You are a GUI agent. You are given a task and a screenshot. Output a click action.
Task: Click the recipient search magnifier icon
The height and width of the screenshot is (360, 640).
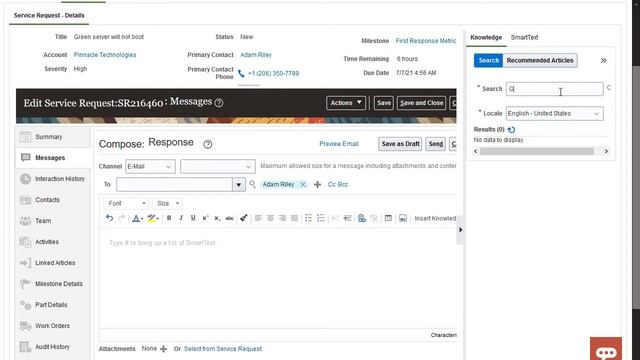253,184
